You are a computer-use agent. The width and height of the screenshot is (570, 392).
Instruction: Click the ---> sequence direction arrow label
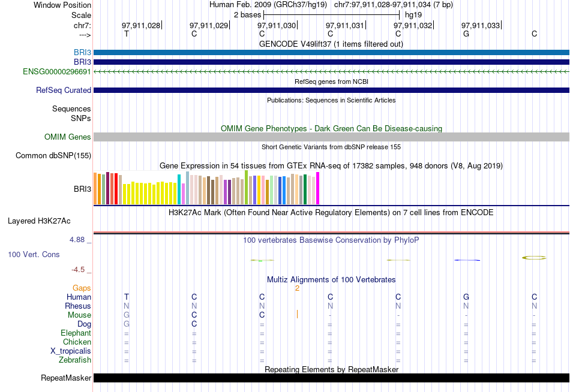(x=85, y=35)
